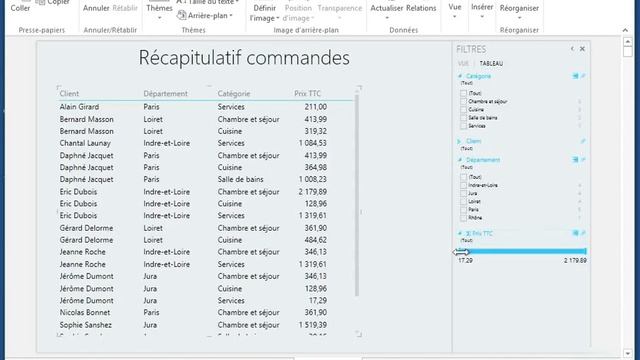The height and width of the screenshot is (360, 640).
Task: Open the Arrière-plan dropdown
Action: [x=231, y=16]
